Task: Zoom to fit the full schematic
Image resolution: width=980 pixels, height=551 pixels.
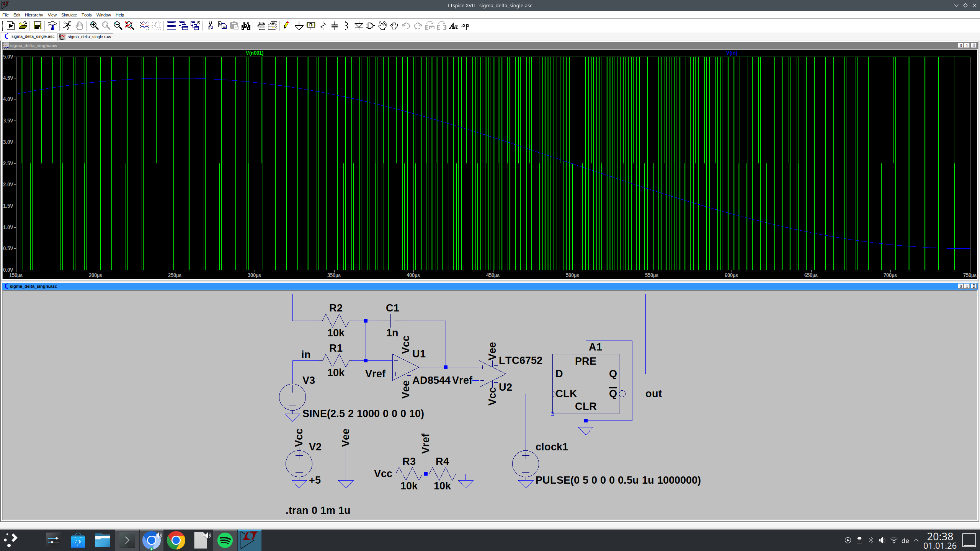Action: click(x=129, y=26)
